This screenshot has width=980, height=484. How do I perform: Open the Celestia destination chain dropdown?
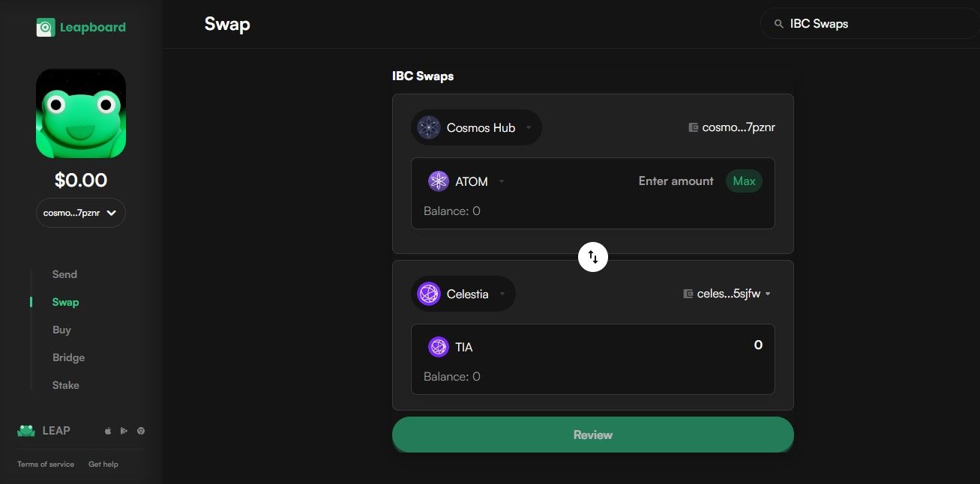pyautogui.click(x=463, y=294)
